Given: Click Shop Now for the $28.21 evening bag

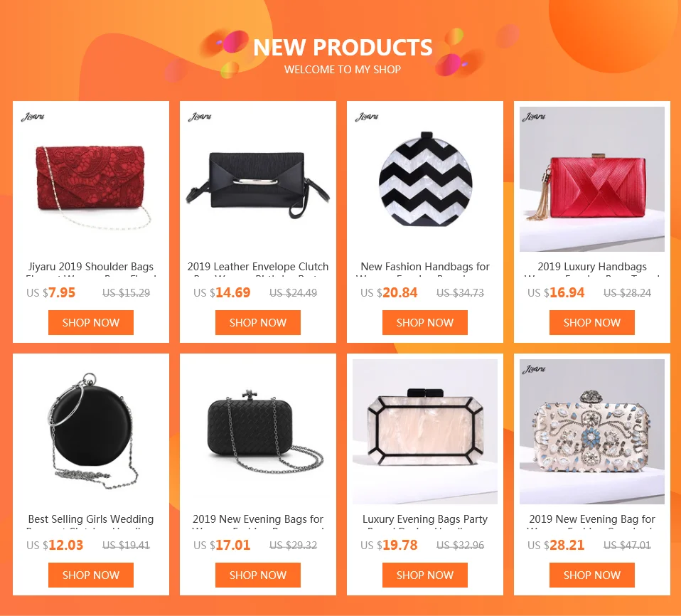Looking at the screenshot, I should coord(592,575).
